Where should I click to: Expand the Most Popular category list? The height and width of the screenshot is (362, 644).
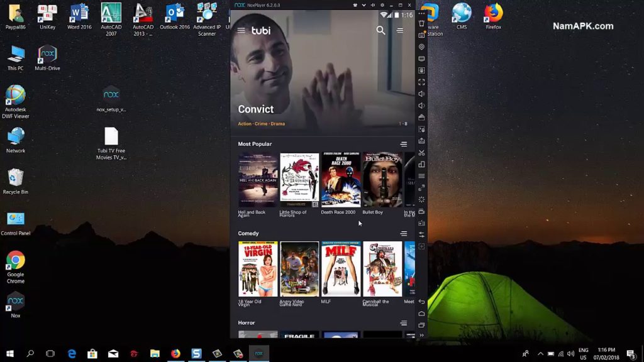coord(404,145)
